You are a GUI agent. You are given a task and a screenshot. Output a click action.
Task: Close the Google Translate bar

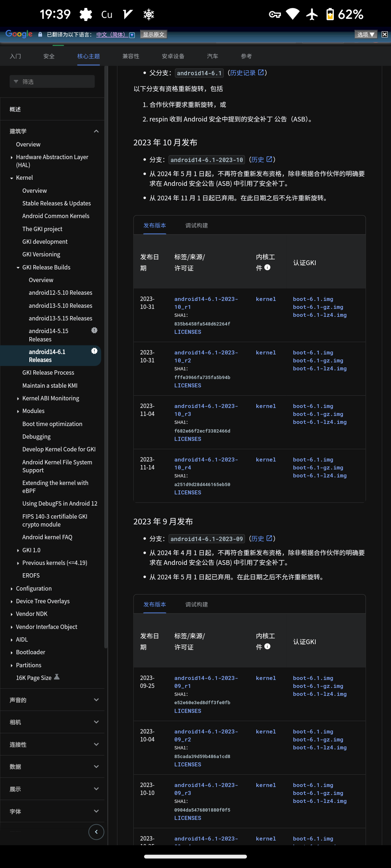(x=384, y=34)
